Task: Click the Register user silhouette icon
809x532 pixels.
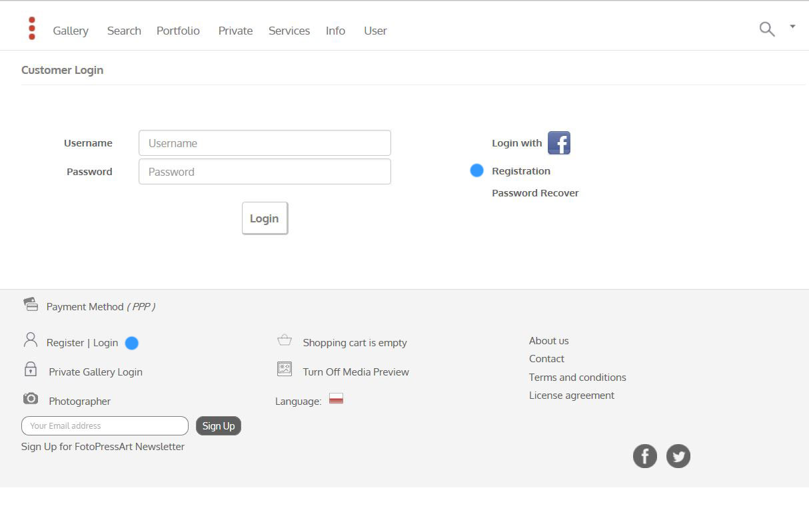Action: (x=29, y=340)
